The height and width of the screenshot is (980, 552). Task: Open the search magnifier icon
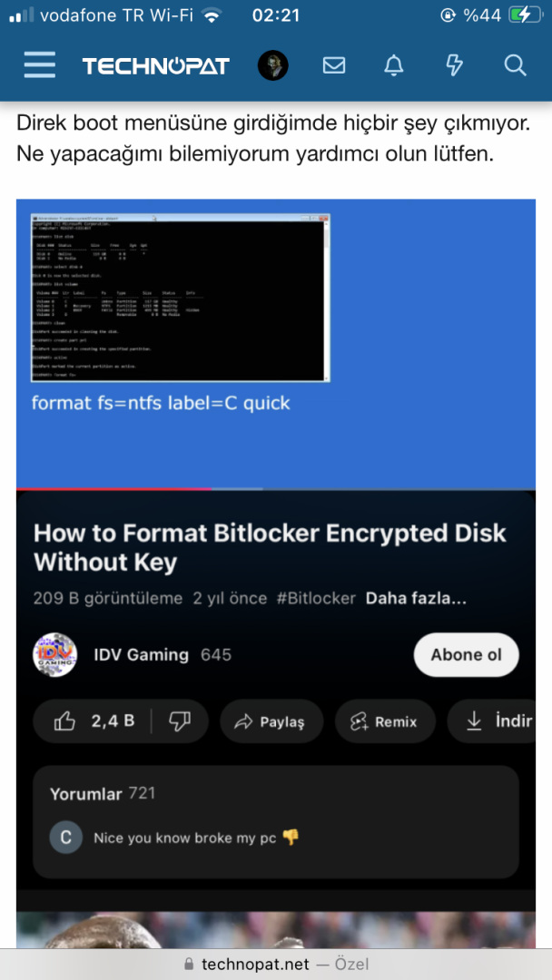(x=515, y=65)
